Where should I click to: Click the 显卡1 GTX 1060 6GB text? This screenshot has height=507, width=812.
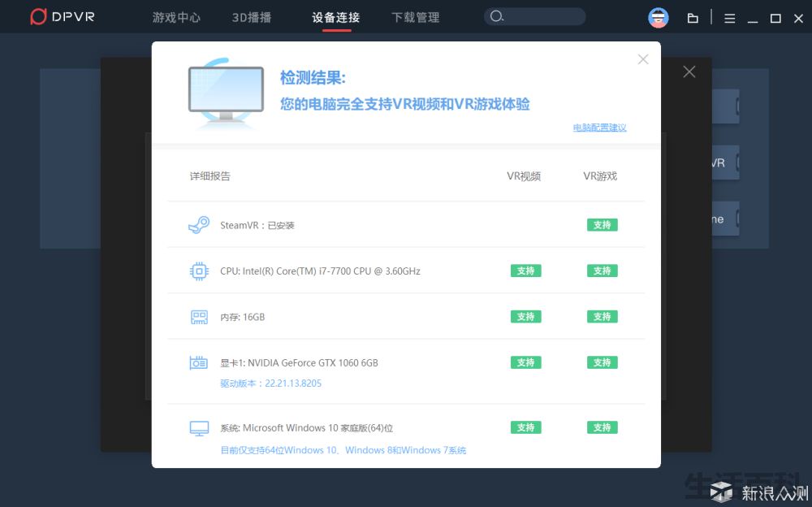299,363
